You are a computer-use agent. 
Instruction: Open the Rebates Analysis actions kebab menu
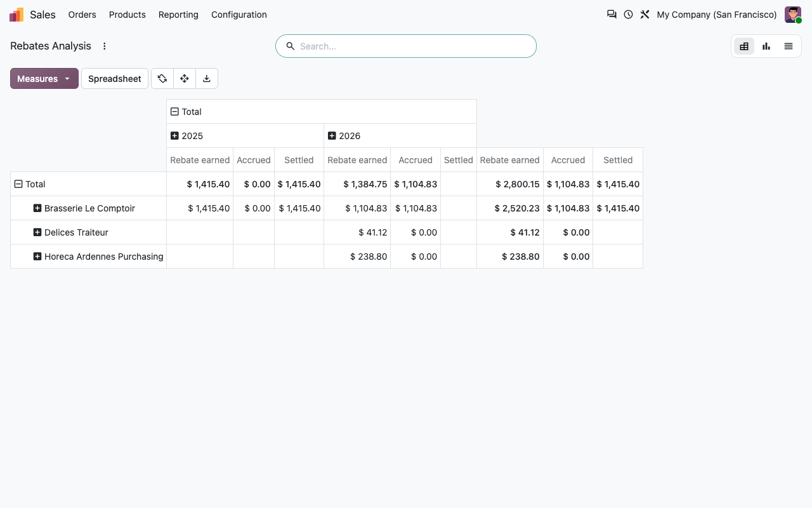click(105, 46)
